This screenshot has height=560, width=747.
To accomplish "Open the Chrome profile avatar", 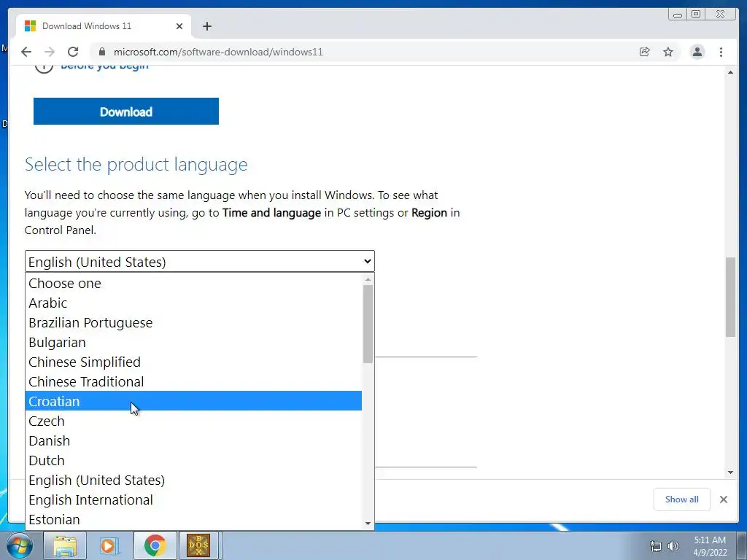I will tap(697, 52).
